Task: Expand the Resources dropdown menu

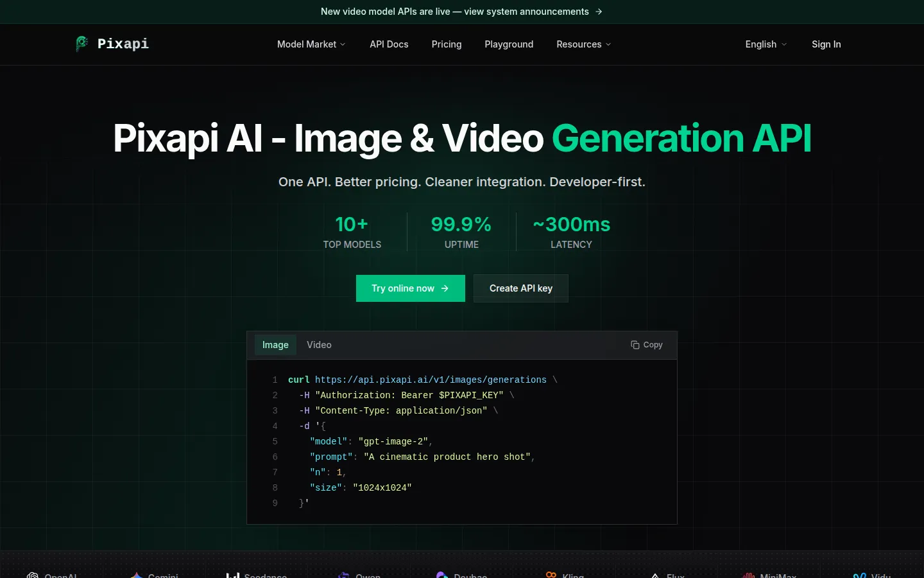Action: [584, 44]
